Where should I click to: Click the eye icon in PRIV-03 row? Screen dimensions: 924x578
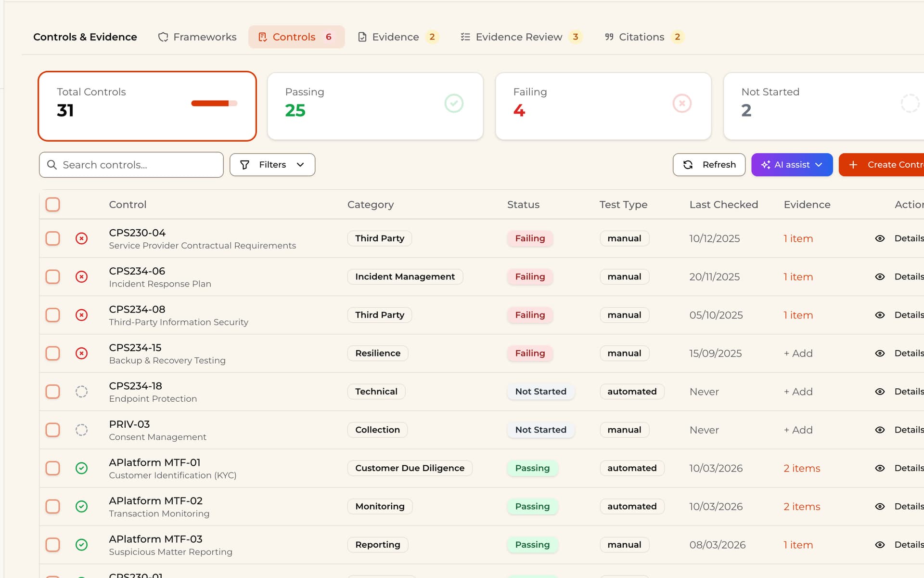pyautogui.click(x=880, y=430)
